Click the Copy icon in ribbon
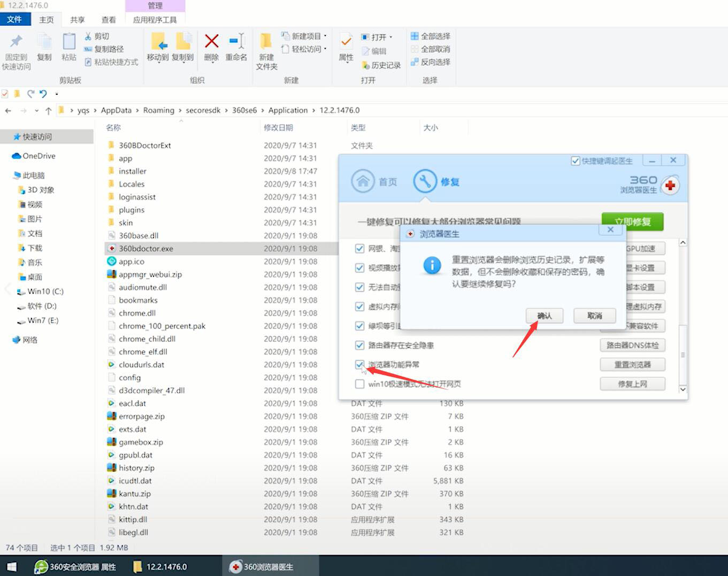This screenshot has width=728, height=576. [x=44, y=42]
